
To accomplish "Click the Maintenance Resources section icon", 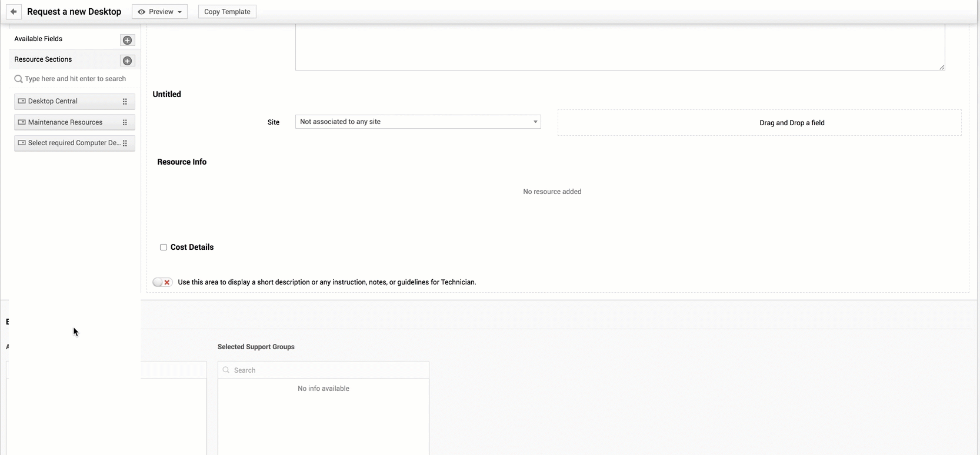I will point(22,122).
